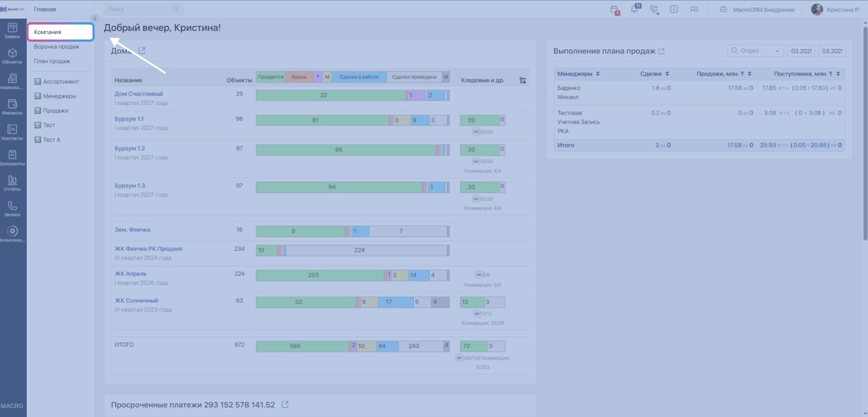Expand the Отдел filter dropdown

tap(755, 51)
